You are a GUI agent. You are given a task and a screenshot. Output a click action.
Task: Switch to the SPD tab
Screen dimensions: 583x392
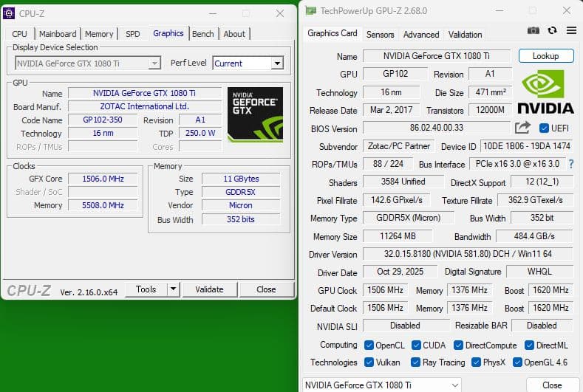133,34
